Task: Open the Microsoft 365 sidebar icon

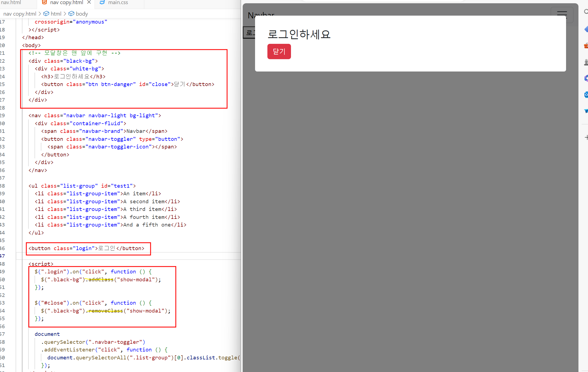Action: point(586,78)
